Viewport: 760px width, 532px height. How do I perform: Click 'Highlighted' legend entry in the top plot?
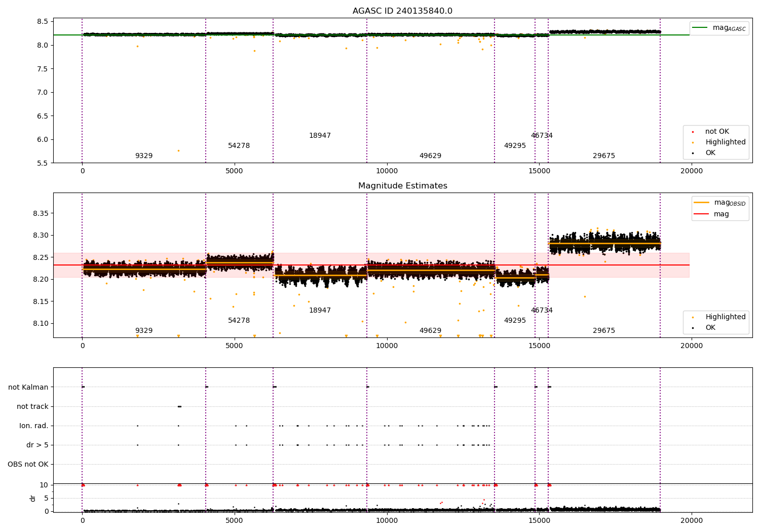pyautogui.click(x=718, y=142)
